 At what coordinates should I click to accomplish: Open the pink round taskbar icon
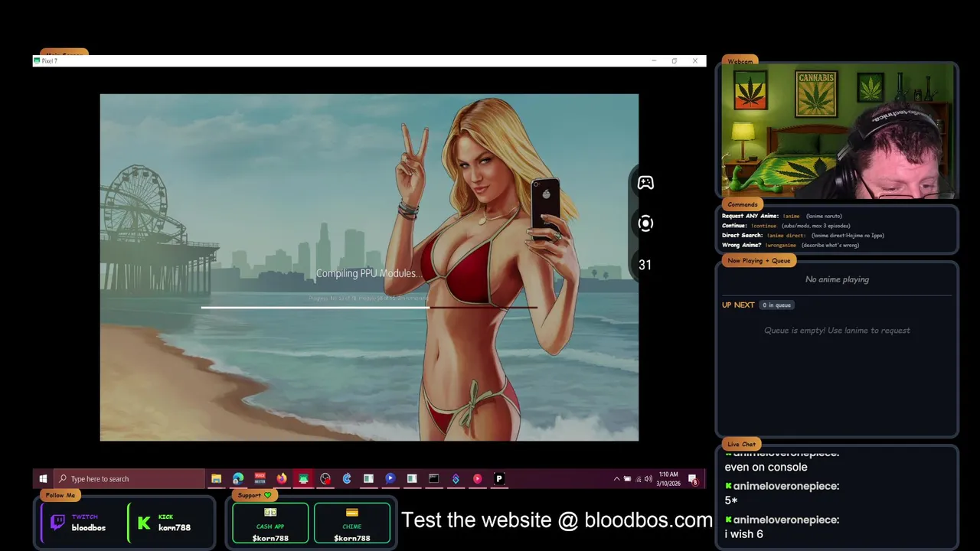tap(478, 479)
